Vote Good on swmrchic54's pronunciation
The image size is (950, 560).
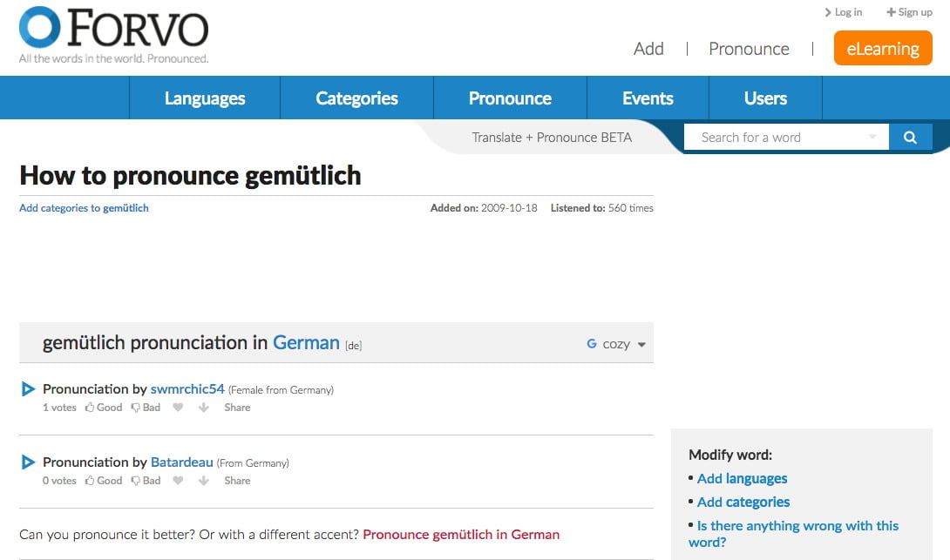click(104, 408)
